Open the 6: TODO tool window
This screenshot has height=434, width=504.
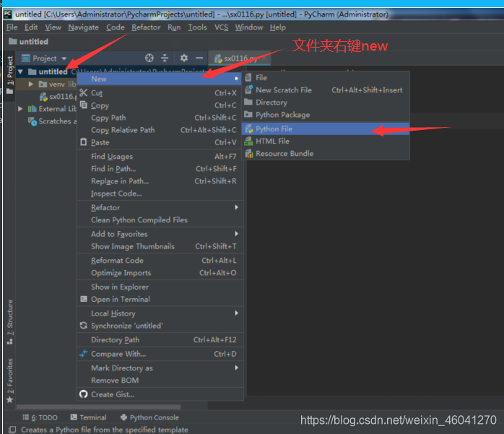coord(40,417)
